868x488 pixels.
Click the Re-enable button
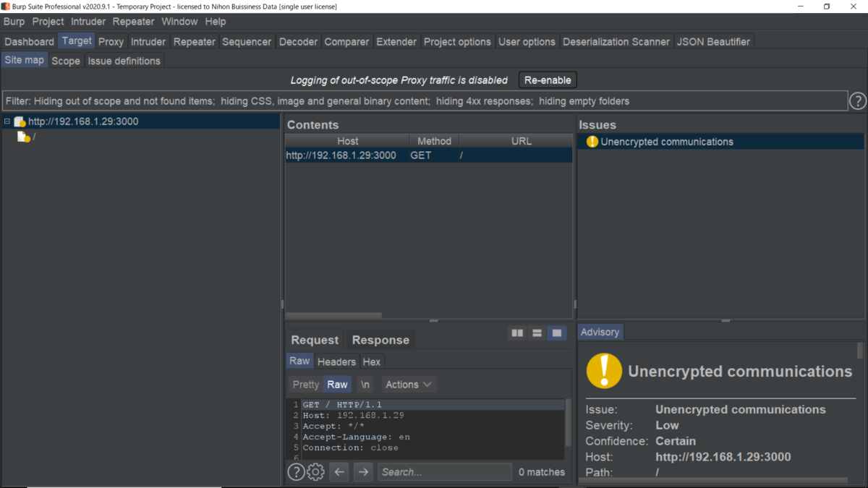click(548, 80)
